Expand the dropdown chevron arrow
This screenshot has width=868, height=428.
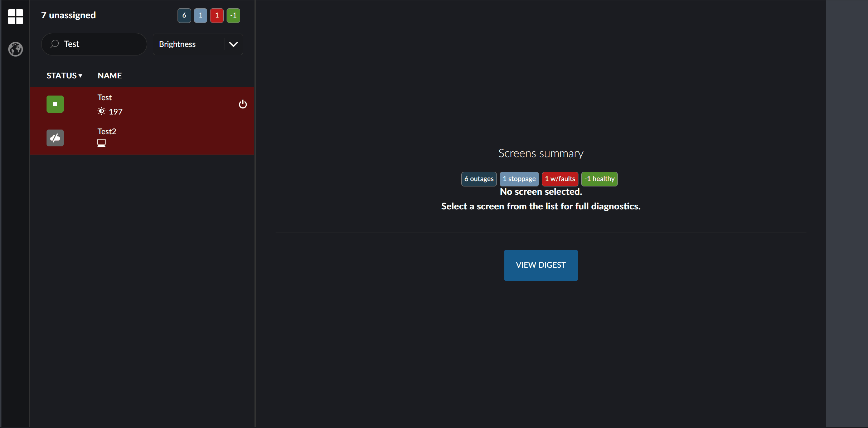(x=233, y=44)
